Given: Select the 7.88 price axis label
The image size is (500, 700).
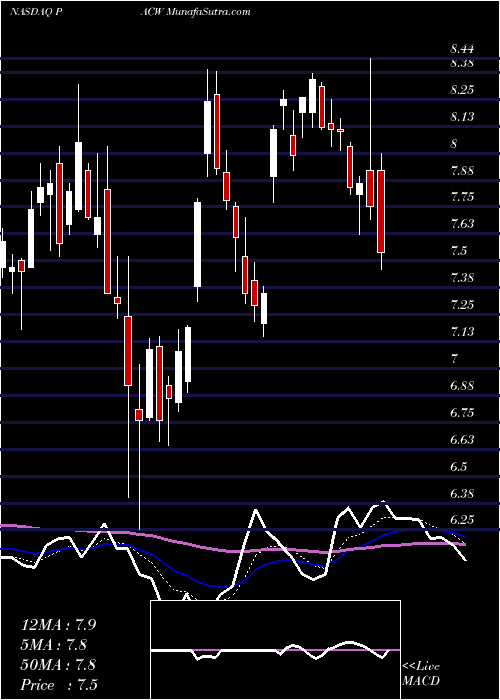Looking at the screenshot, I should 462,171.
